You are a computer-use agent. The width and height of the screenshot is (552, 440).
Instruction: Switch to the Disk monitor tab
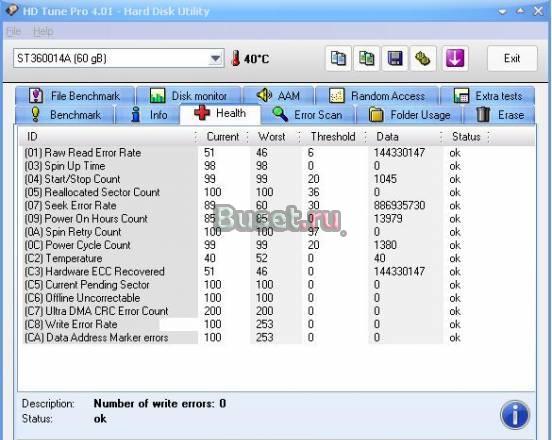189,96
